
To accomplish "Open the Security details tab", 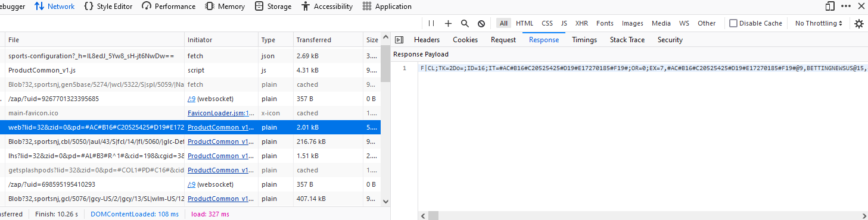I will (670, 40).
